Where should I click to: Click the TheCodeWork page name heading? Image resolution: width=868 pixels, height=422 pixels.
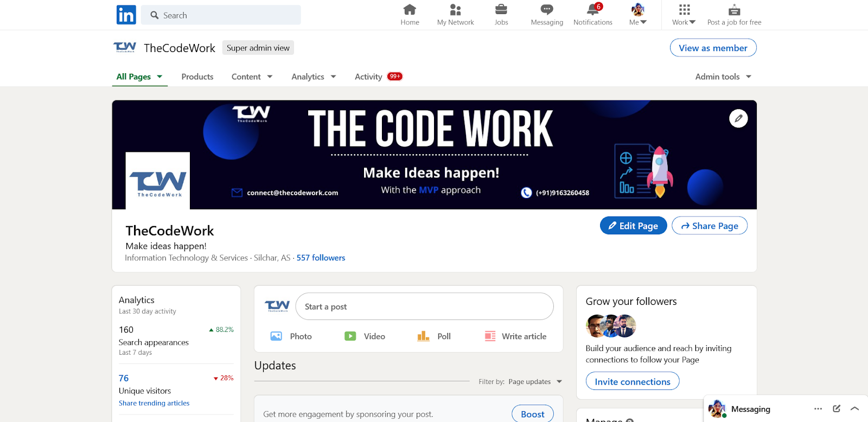click(170, 231)
